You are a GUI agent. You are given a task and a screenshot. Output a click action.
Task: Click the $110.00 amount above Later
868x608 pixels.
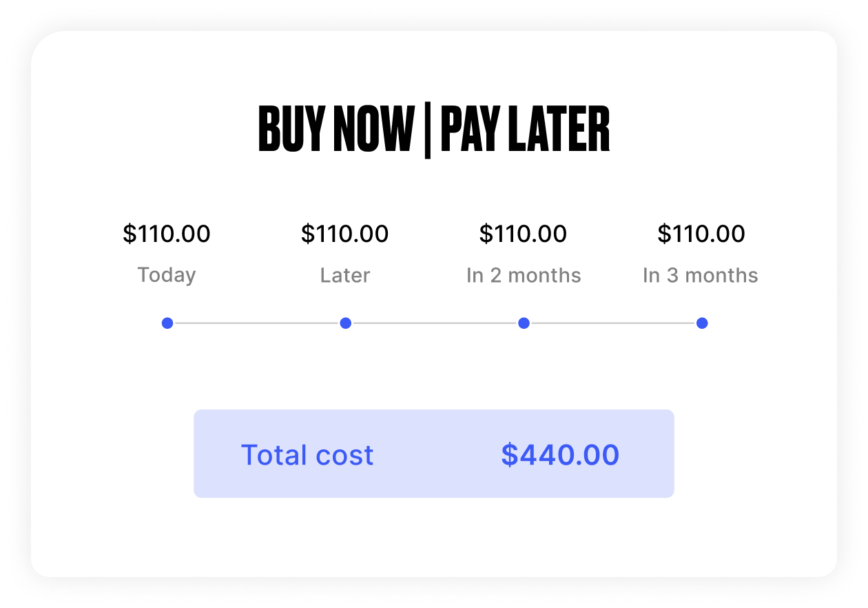click(345, 234)
